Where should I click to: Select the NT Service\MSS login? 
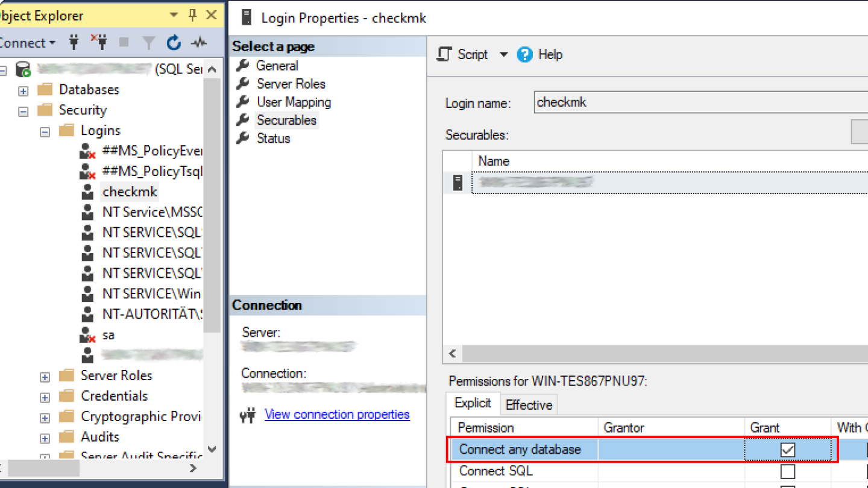152,212
